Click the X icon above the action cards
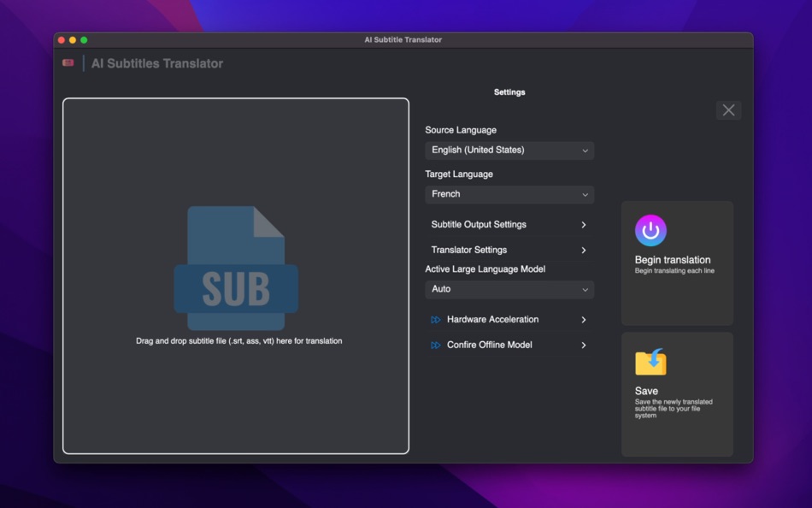812x508 pixels. [x=728, y=109]
